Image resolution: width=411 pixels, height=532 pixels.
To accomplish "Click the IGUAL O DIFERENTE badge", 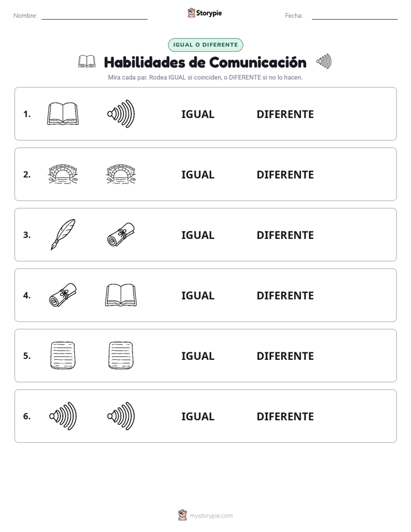I will click(205, 45).
